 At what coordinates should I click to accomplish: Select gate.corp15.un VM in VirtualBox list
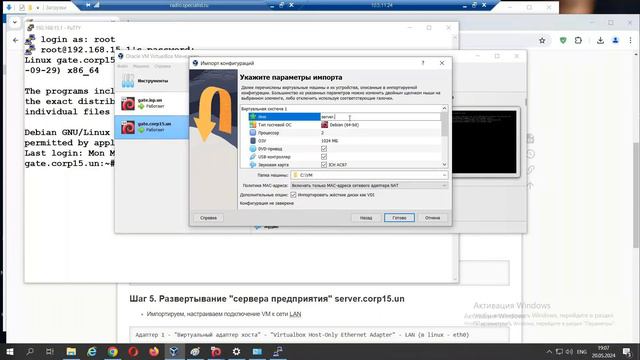(x=152, y=127)
